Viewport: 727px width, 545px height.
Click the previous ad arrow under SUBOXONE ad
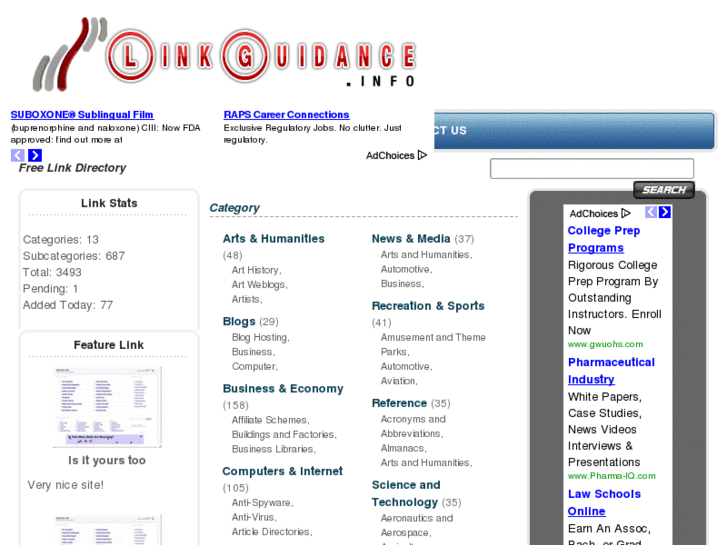[18, 155]
